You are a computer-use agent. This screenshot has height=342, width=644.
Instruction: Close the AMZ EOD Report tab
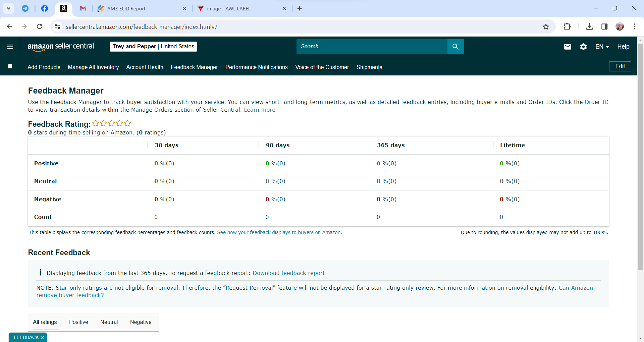point(184,9)
